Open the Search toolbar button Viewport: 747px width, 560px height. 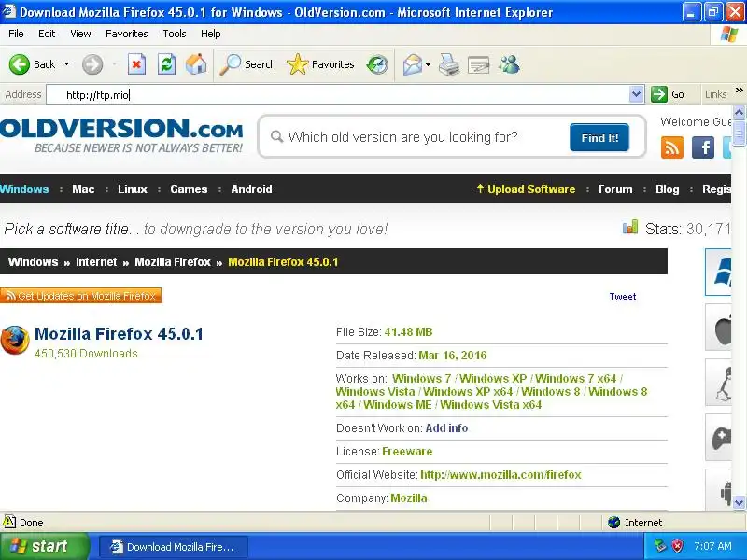247,64
